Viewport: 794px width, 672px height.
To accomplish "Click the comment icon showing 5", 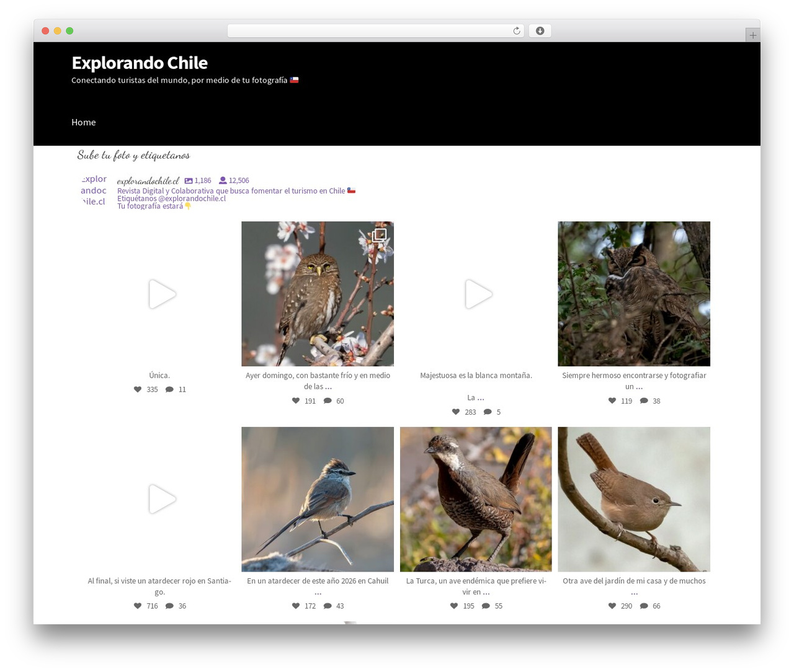I will [488, 412].
